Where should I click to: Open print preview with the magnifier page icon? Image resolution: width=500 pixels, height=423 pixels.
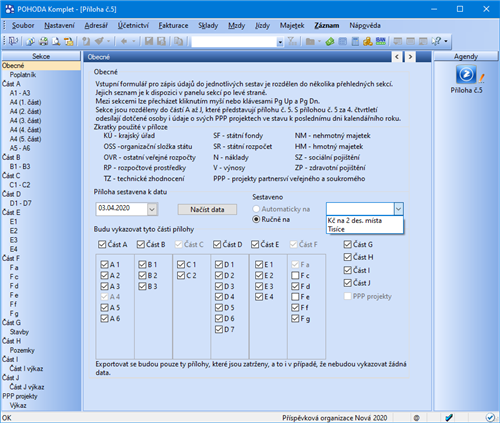pos(56,41)
